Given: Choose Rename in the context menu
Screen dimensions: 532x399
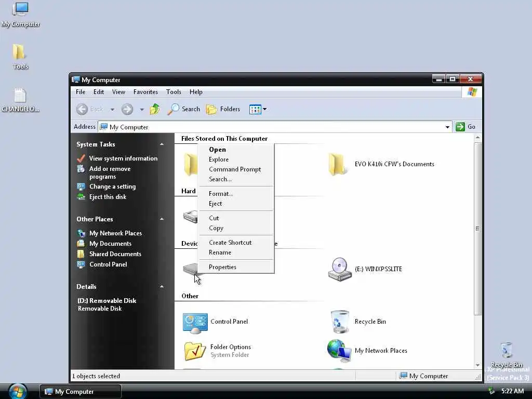Looking at the screenshot, I should click(236, 252).
